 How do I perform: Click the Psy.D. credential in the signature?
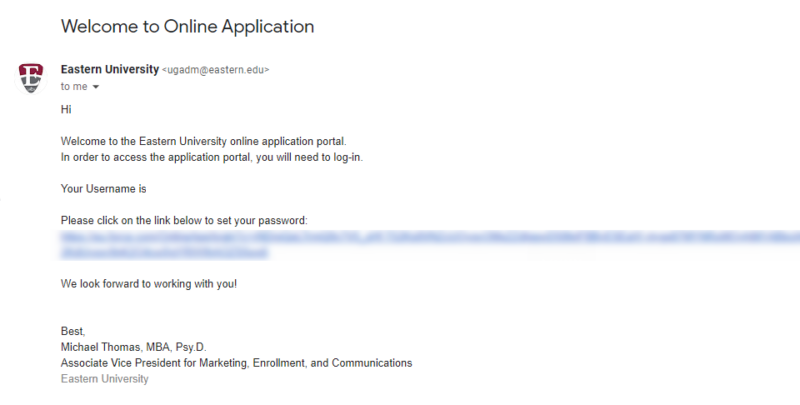coord(193,347)
